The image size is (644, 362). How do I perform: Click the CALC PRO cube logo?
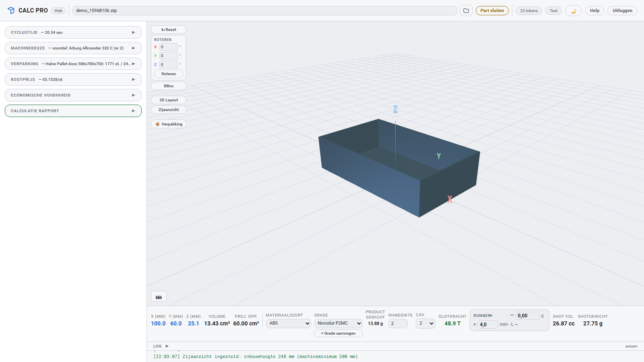click(x=11, y=10)
